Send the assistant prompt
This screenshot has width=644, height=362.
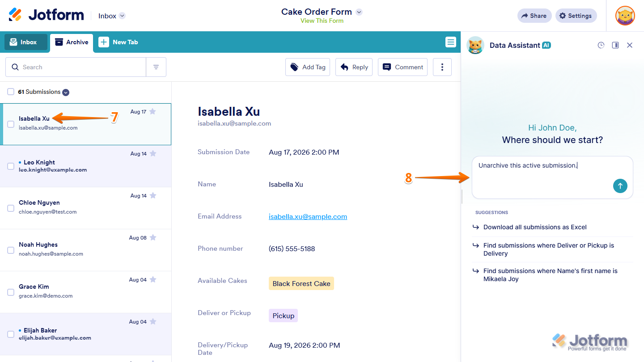coord(620,186)
